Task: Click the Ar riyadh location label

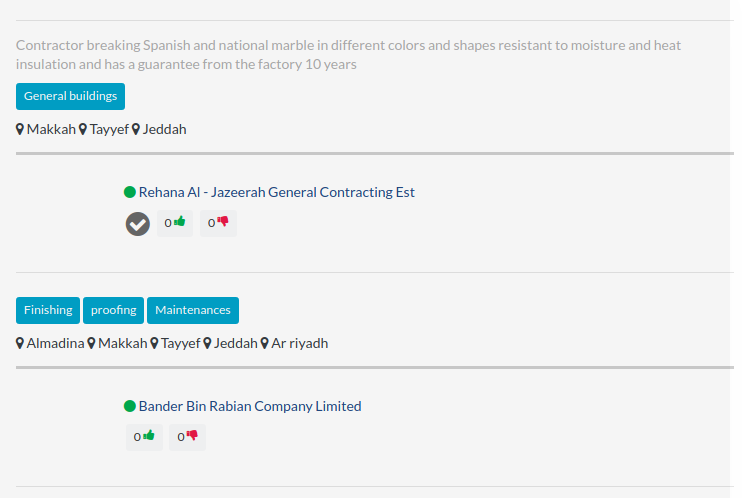Action: click(300, 343)
